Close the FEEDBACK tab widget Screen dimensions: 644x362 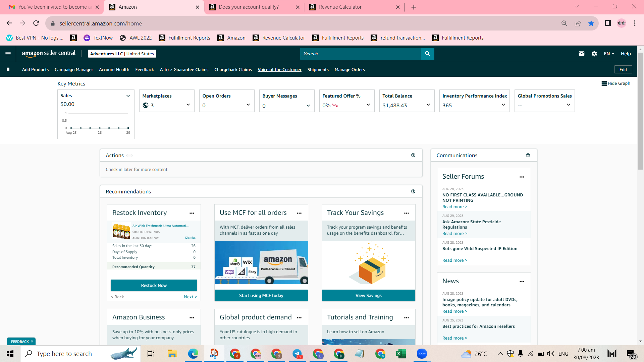[x=32, y=342]
